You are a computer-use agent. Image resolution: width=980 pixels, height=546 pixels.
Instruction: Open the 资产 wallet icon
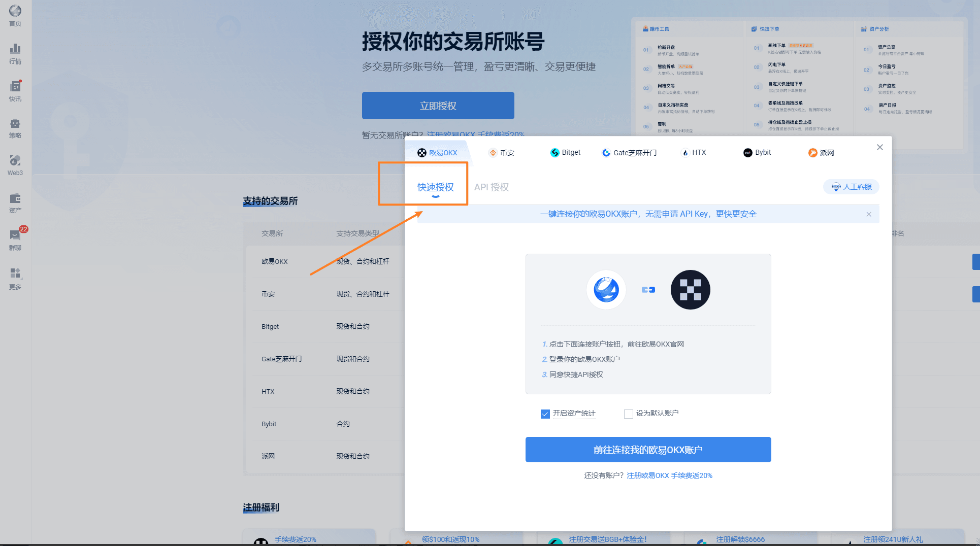click(15, 203)
